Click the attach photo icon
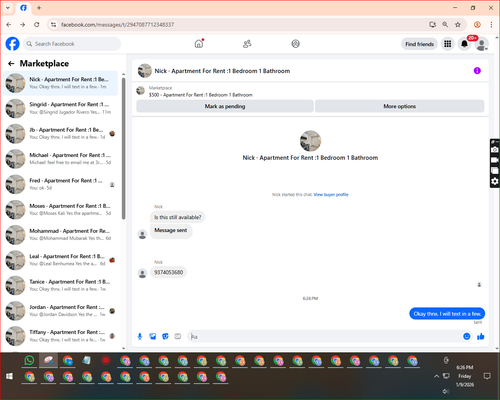Image resolution: width=500 pixels, height=400 pixels. (x=153, y=336)
